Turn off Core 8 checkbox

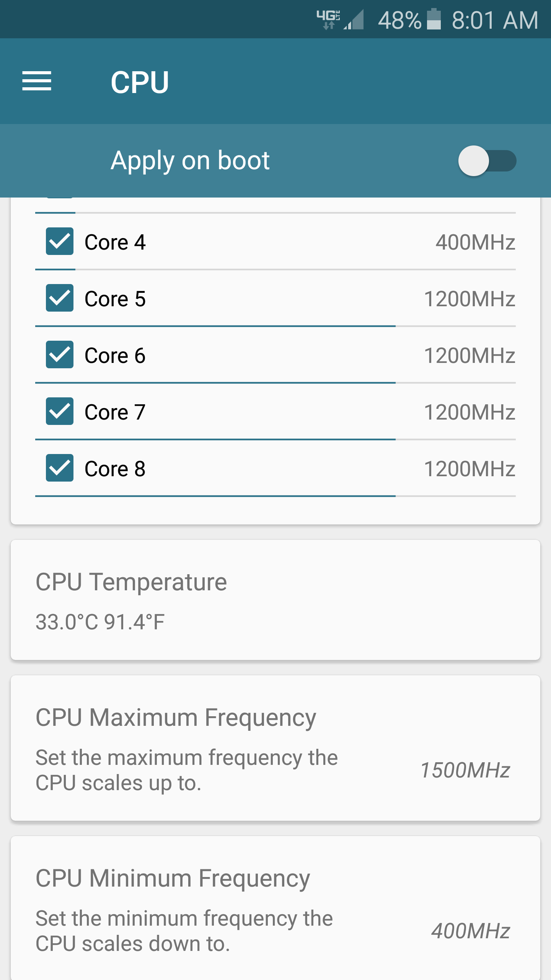[60, 468]
